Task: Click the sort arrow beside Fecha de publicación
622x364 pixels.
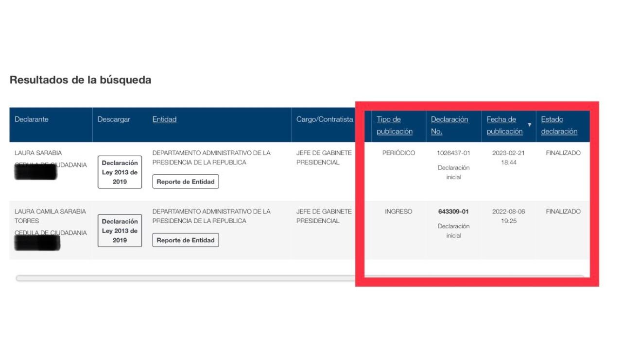Action: 529,125
